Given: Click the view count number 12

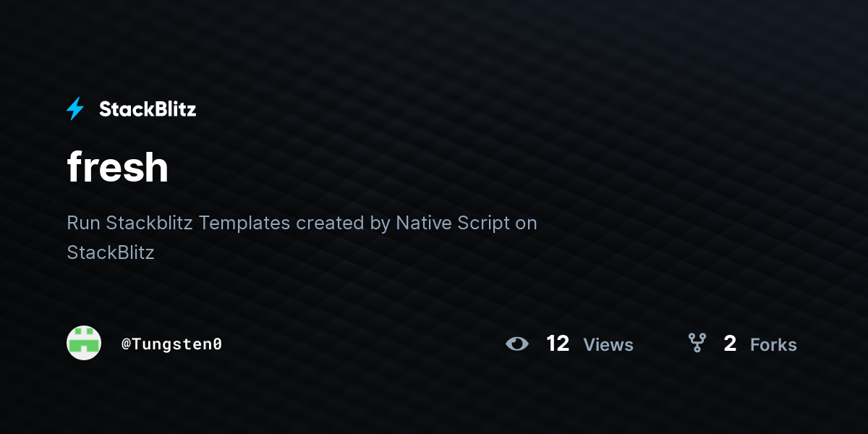Looking at the screenshot, I should pyautogui.click(x=558, y=344).
